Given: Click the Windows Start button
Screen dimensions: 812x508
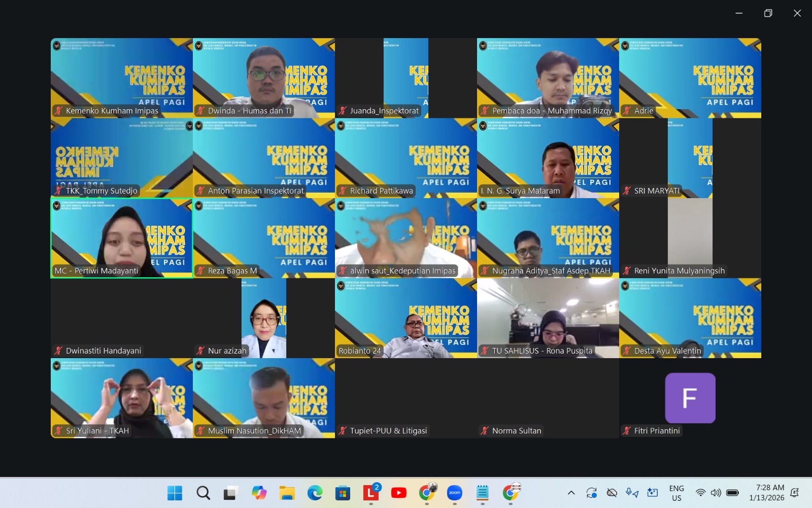Looking at the screenshot, I should [x=175, y=493].
